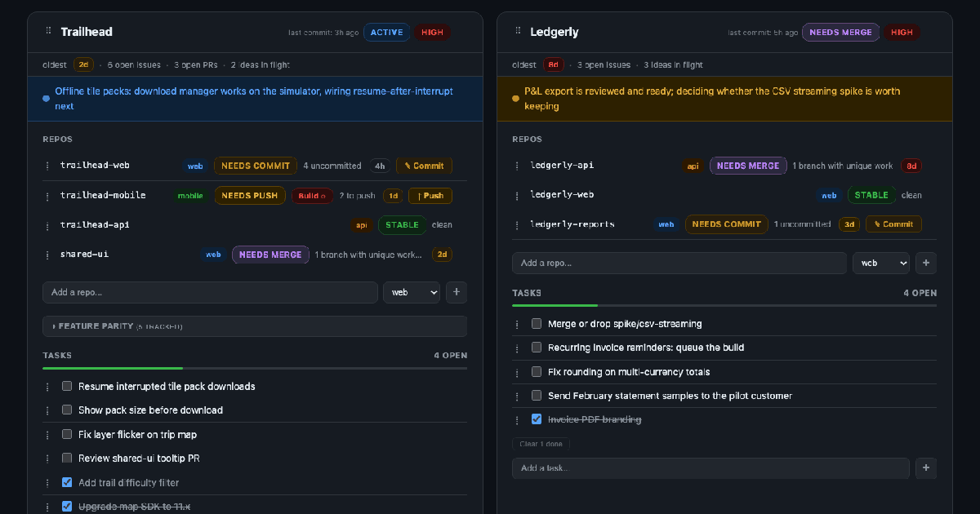Focus Add a repo field in Trailhead
980x514 pixels.
pos(210,292)
